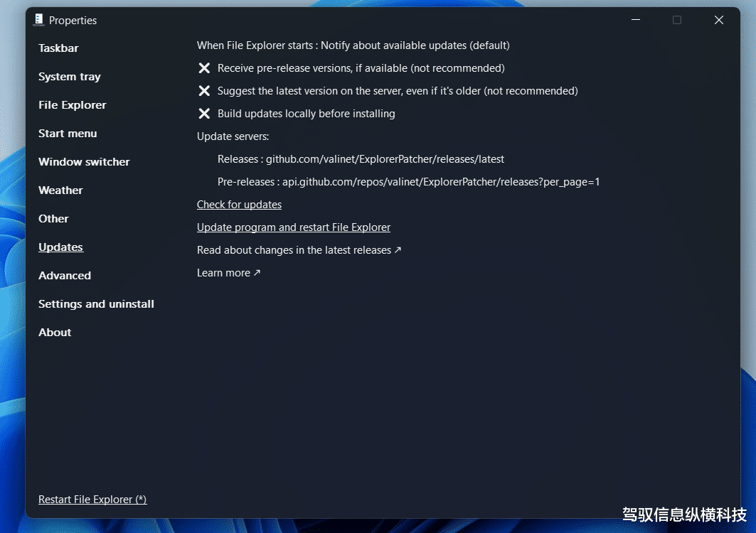Click the Properties window app icon
This screenshot has height=533, width=756.
coord(39,20)
